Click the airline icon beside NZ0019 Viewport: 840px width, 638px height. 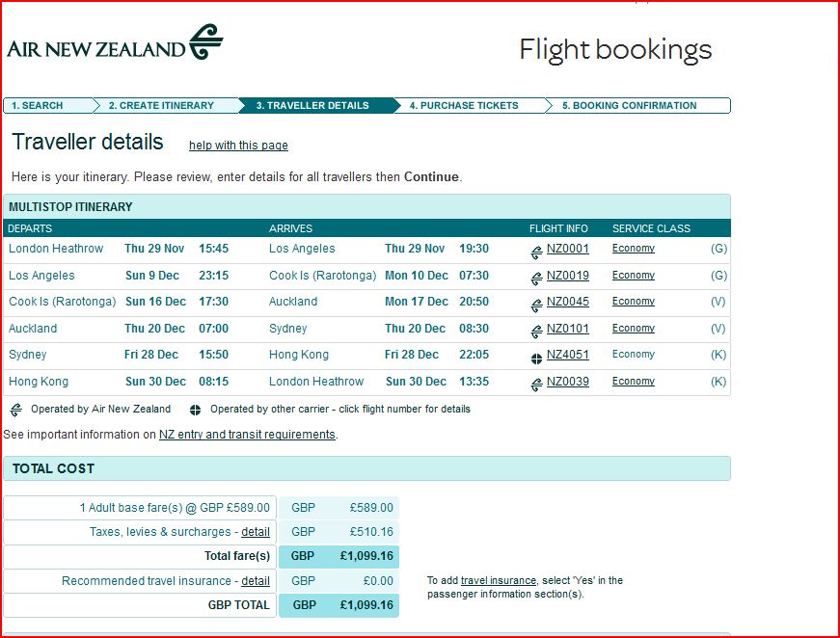click(536, 279)
